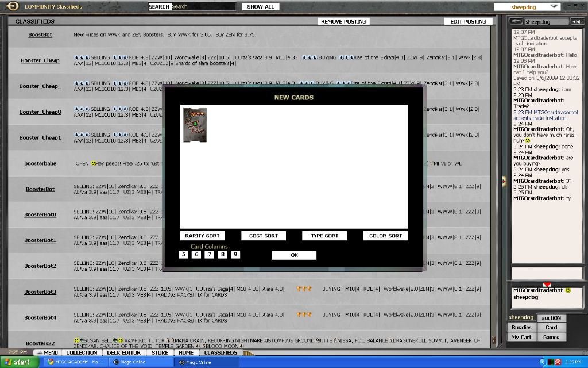The height and width of the screenshot is (368, 588).
Task: Click the Search input field
Action: [x=203, y=7]
